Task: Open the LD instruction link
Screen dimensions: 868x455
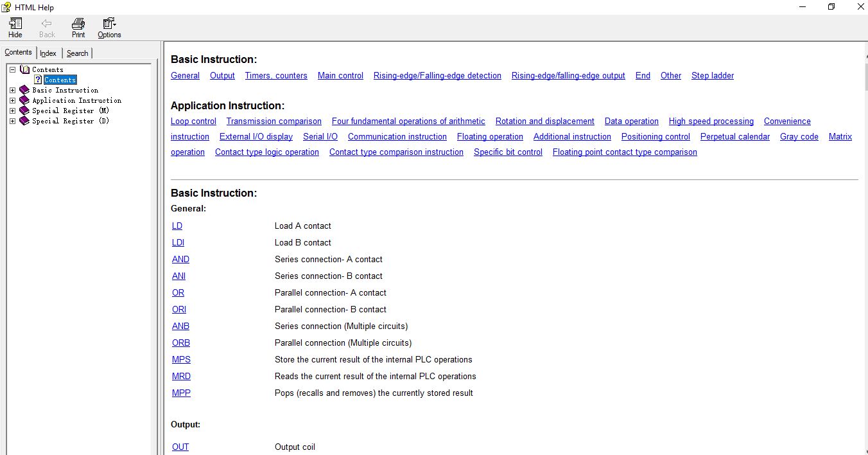Action: [x=177, y=226]
